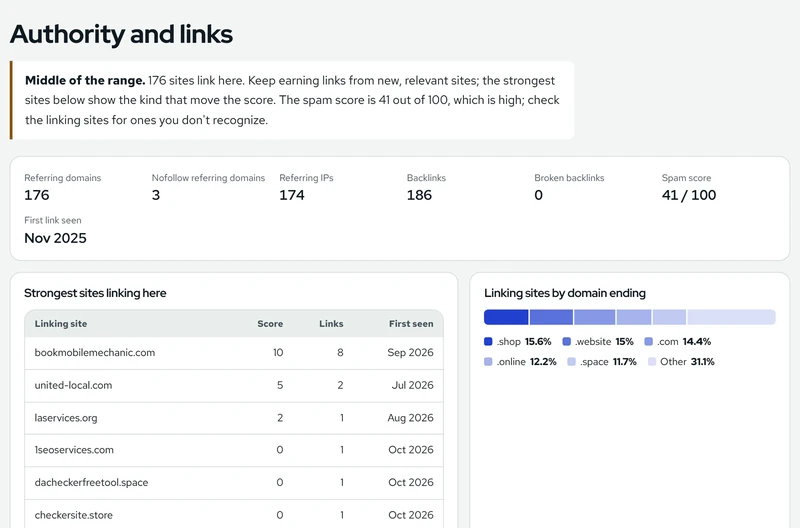The height and width of the screenshot is (528, 800).
Task: Select laservices.org in the table
Action: pyautogui.click(x=66, y=418)
